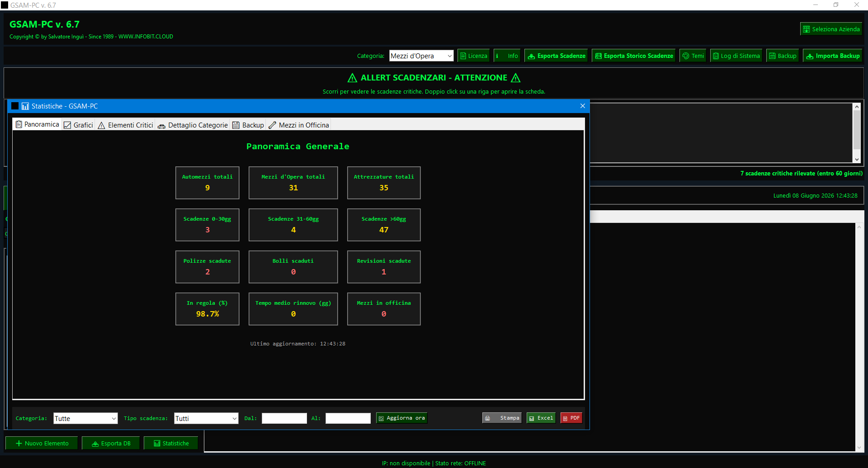The width and height of the screenshot is (868, 468).
Task: Click the Statistiche button at bottom
Action: [171, 443]
